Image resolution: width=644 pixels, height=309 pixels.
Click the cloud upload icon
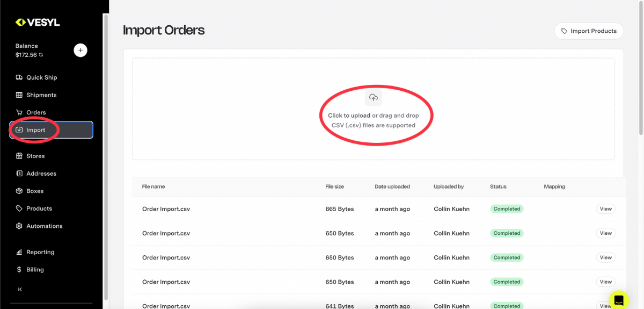(x=374, y=98)
